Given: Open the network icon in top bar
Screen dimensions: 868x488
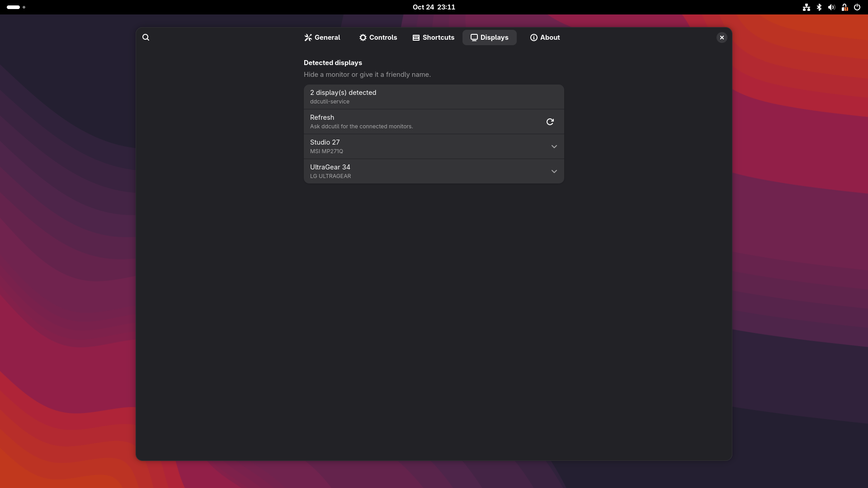Looking at the screenshot, I should click(806, 7).
